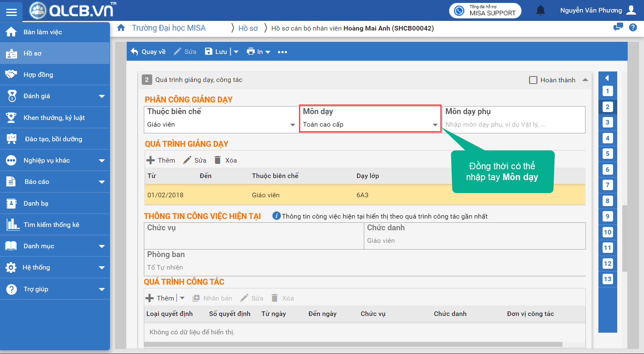Open the Môn dạy dropdown arrow

click(435, 125)
